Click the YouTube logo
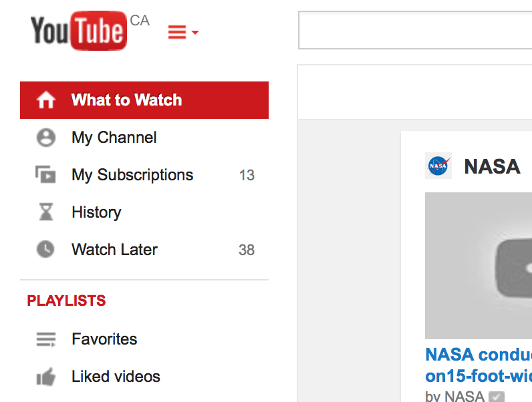Viewport: 532px width, 402px height. point(79,31)
